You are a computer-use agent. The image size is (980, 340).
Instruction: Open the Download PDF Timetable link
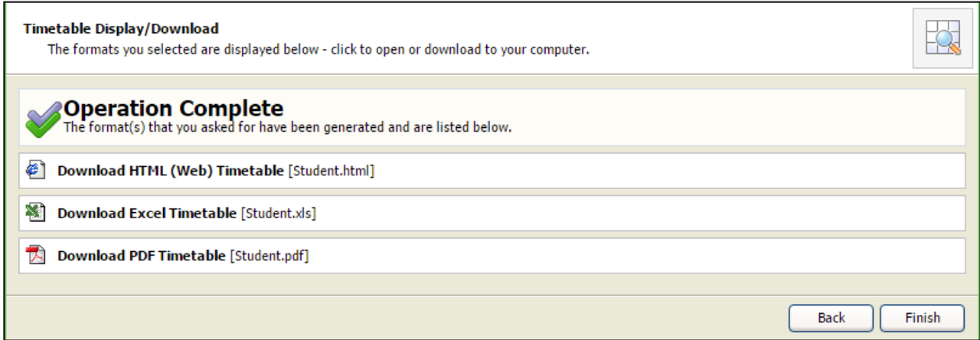point(142,256)
